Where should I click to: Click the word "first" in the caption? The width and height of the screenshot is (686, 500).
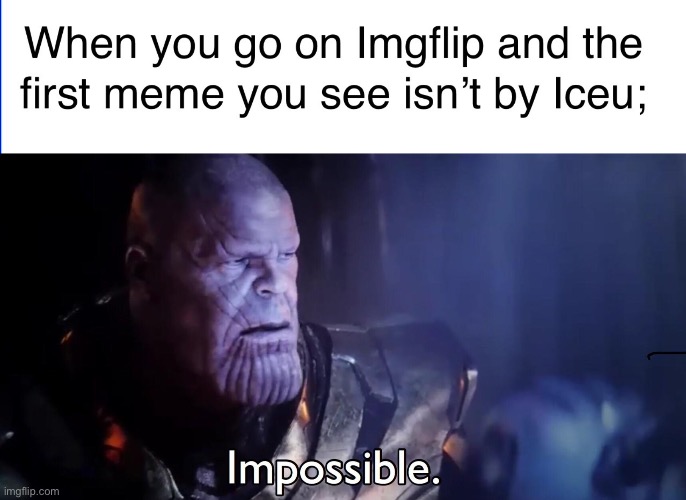[55, 94]
